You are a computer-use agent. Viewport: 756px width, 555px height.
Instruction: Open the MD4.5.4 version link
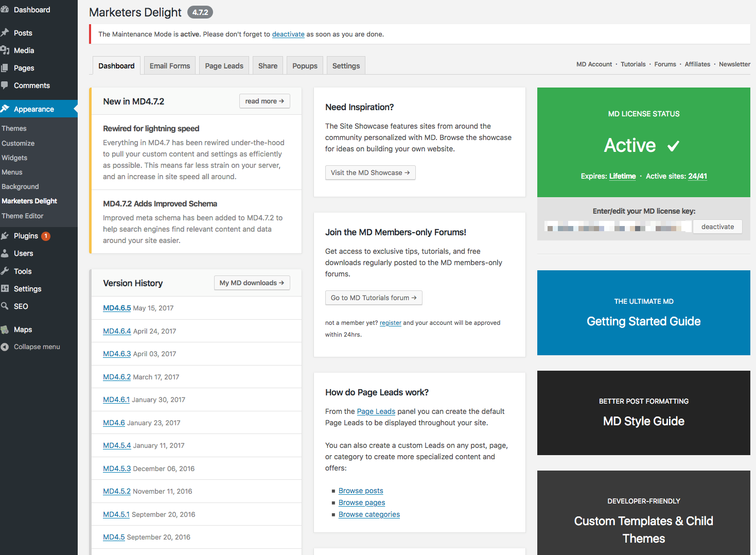[x=117, y=445]
